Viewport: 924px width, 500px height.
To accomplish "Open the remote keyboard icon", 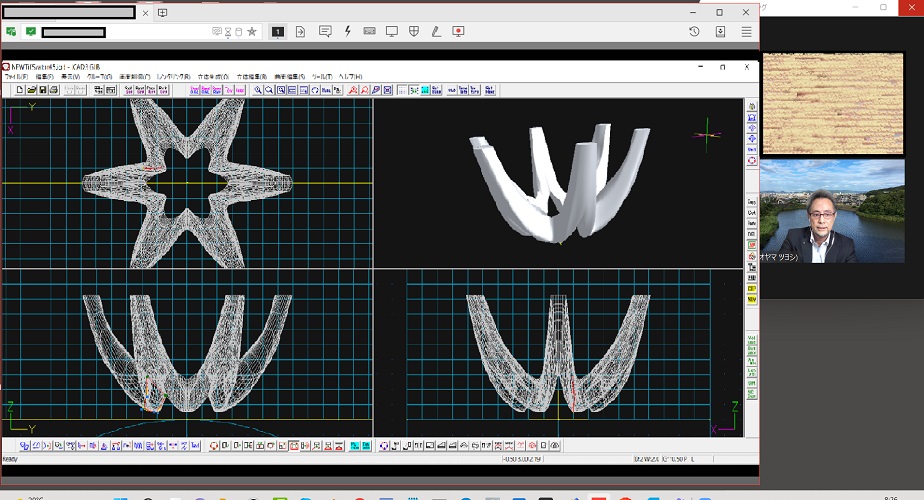I will [x=369, y=32].
